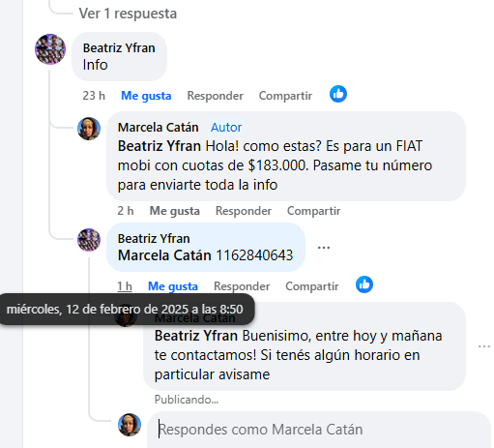Open Marcela Catán's avatar on FIAT mobi reply
The width and height of the screenshot is (494, 448).
click(x=89, y=129)
